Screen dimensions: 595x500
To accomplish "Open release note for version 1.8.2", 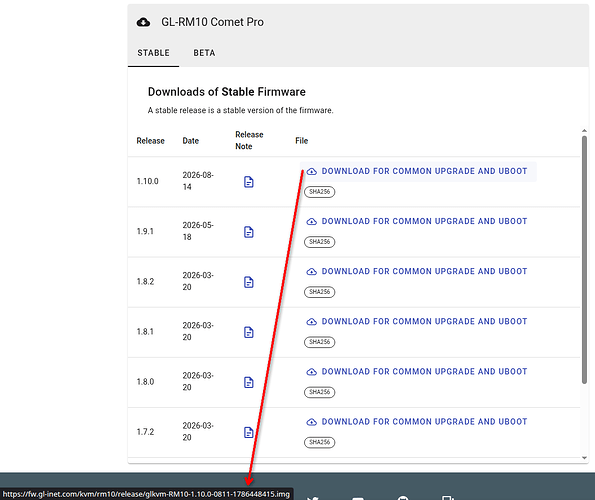I will click(249, 282).
